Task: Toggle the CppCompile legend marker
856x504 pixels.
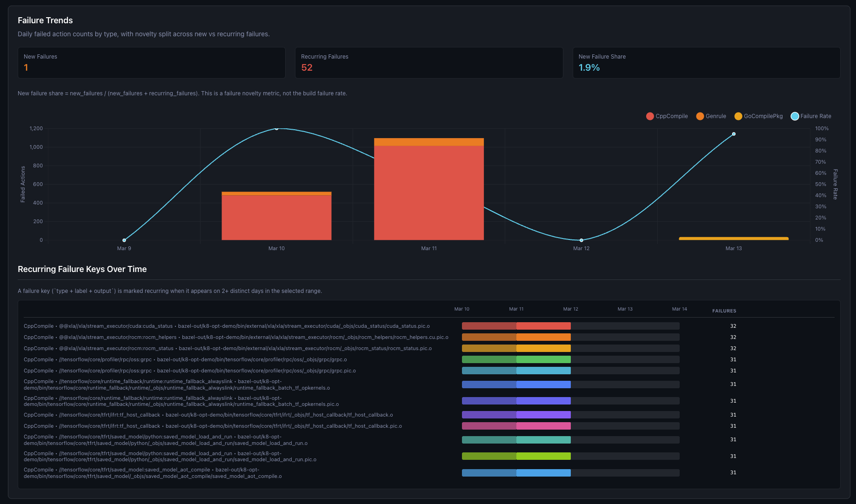Action: pos(650,116)
